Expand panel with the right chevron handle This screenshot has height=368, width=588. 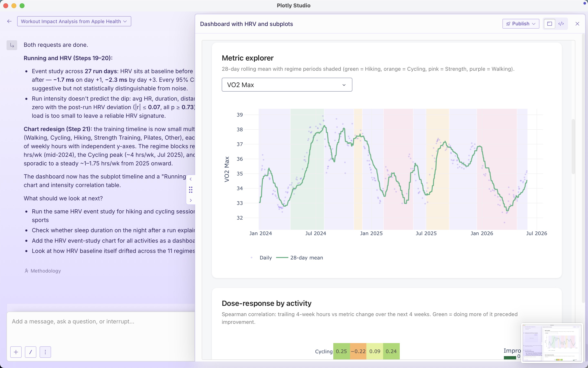pos(191,200)
